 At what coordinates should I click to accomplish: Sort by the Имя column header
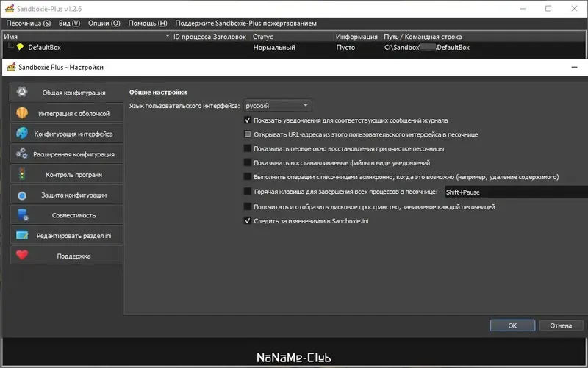click(86, 36)
